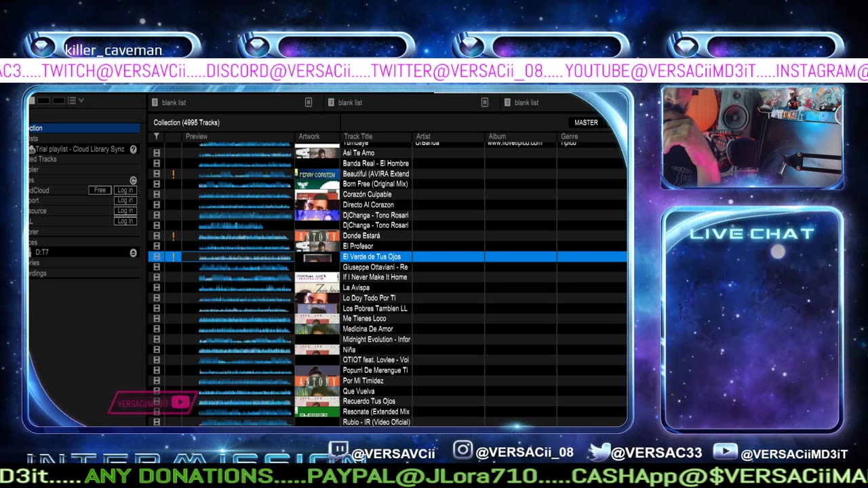
Task: Click Log in for TIDAL row
Action: (125, 221)
